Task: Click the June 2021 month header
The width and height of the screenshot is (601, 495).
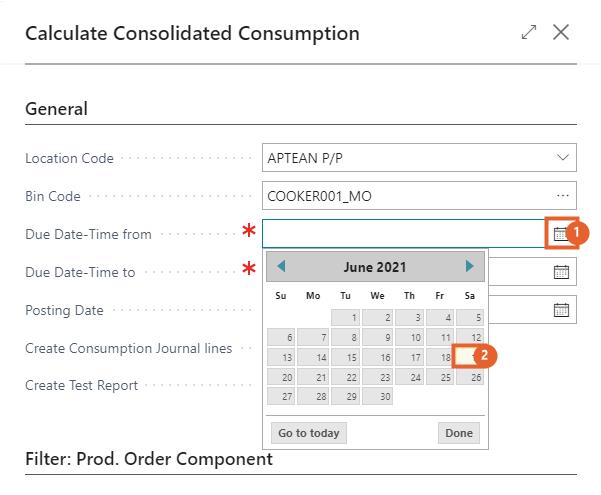Action: tap(375, 267)
